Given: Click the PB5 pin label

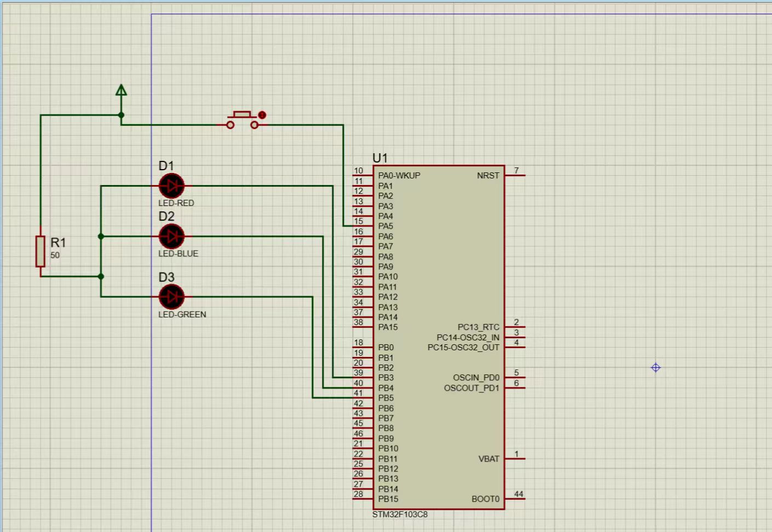Looking at the screenshot, I should [x=385, y=398].
